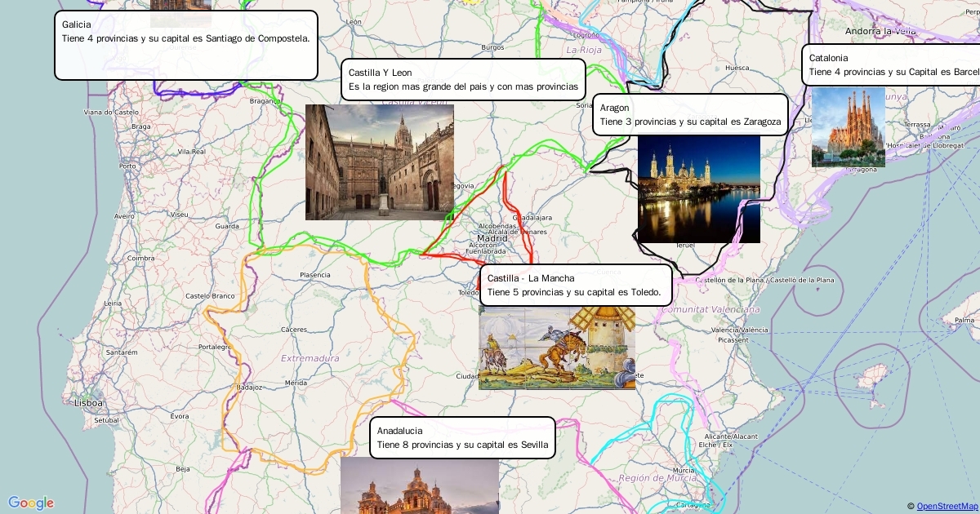This screenshot has height=514, width=980.
Task: Click the Galicia info box
Action: [x=185, y=45]
